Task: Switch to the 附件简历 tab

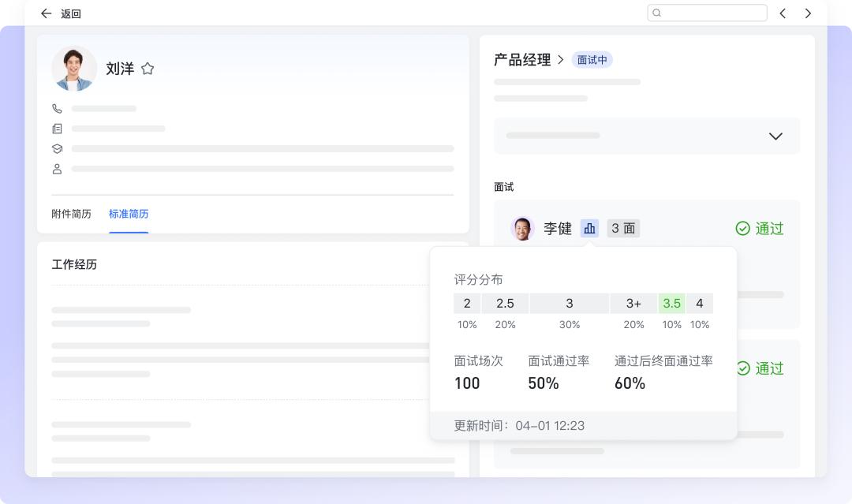Action: 70,214
